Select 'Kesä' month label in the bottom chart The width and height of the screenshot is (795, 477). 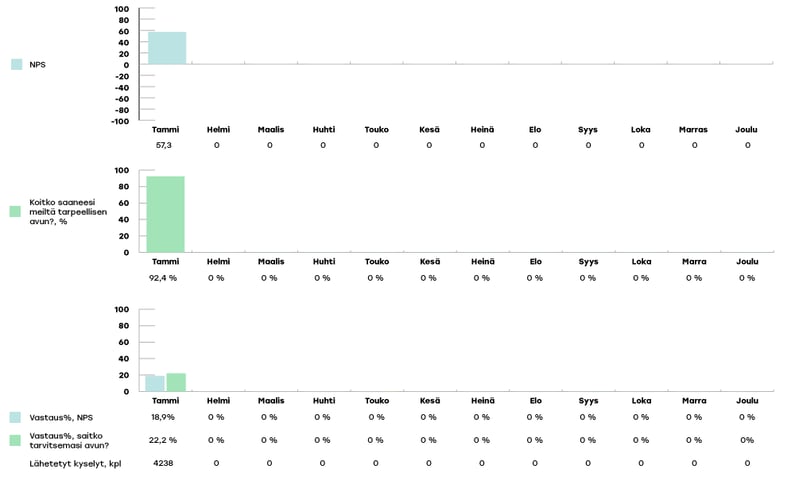(x=429, y=400)
